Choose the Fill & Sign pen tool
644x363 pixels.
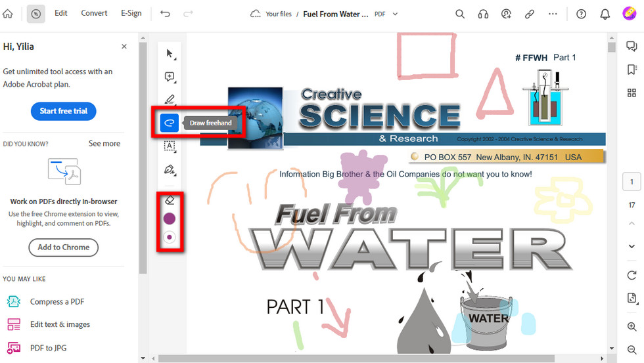coord(170,169)
